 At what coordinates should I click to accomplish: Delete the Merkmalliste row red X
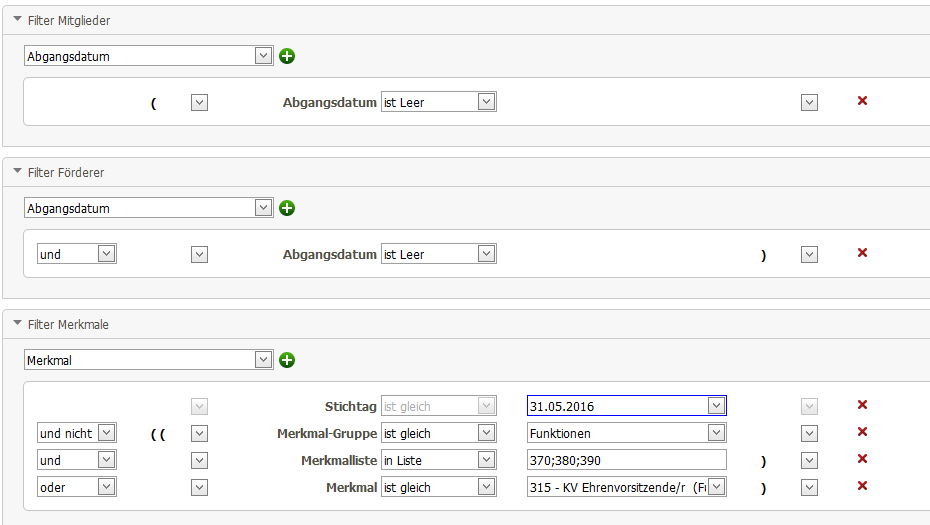862,459
